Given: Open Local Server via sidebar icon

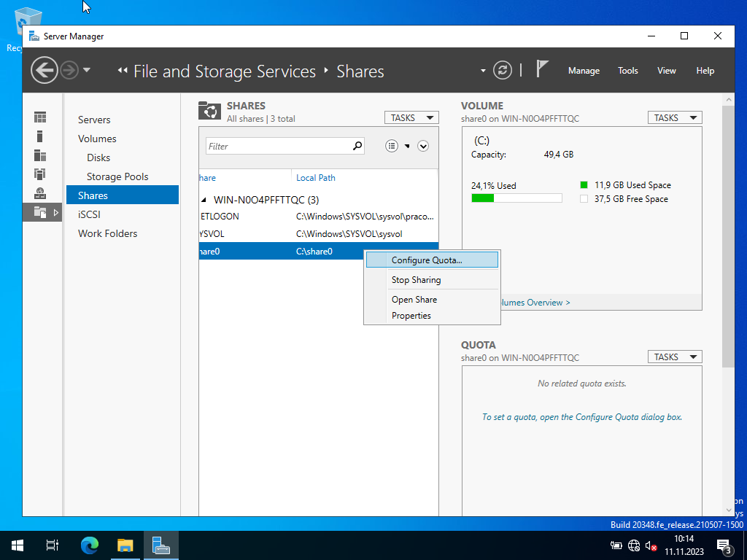Looking at the screenshot, I should 40,136.
